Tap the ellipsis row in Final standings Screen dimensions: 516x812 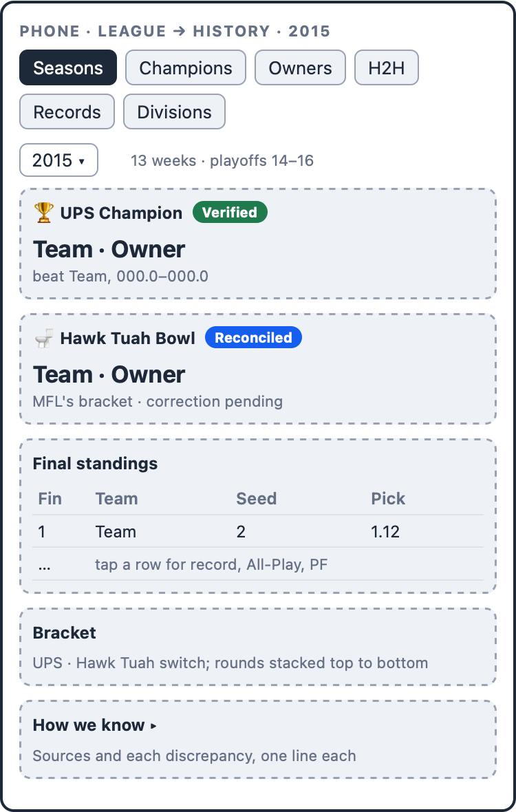pos(258,564)
